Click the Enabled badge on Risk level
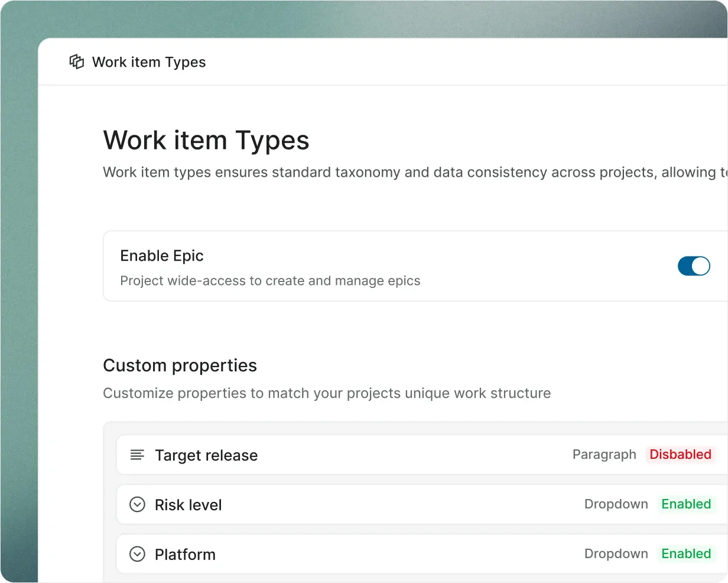This screenshot has height=583, width=728. 686,504
